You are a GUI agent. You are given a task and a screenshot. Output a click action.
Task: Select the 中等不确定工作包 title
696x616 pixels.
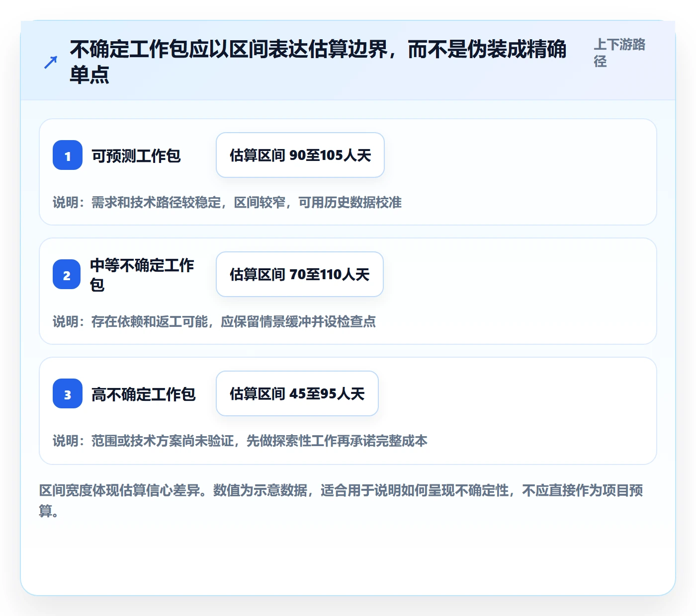click(x=142, y=275)
